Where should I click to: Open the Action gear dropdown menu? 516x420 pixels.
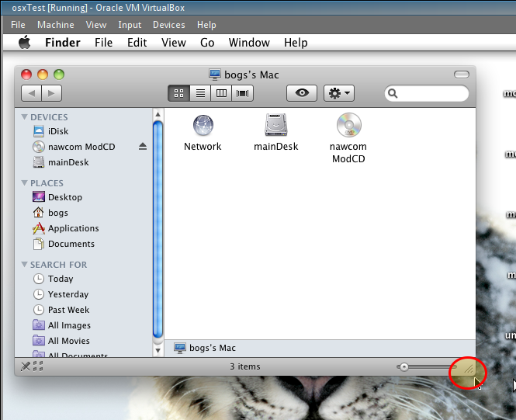tap(339, 93)
